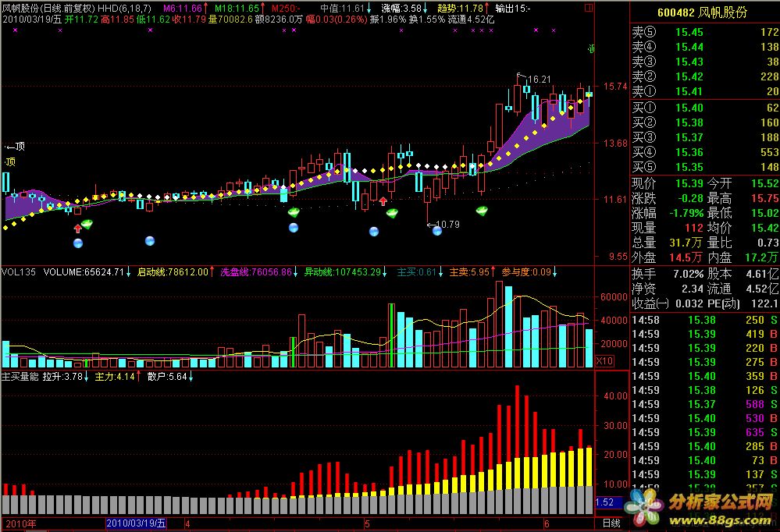Click the 最高 15.75 value
780x532 pixels.
coord(743,198)
